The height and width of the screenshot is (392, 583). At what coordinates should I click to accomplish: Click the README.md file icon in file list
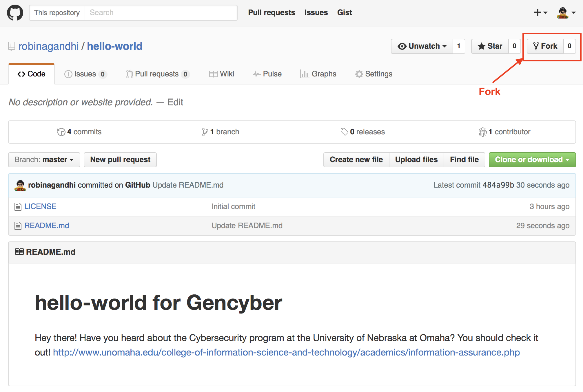tap(18, 226)
